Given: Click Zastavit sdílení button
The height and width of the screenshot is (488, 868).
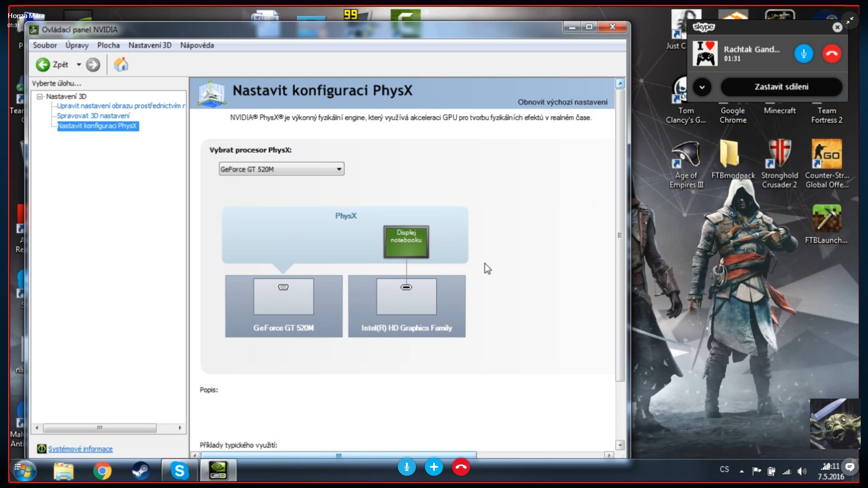Looking at the screenshot, I should pos(781,87).
